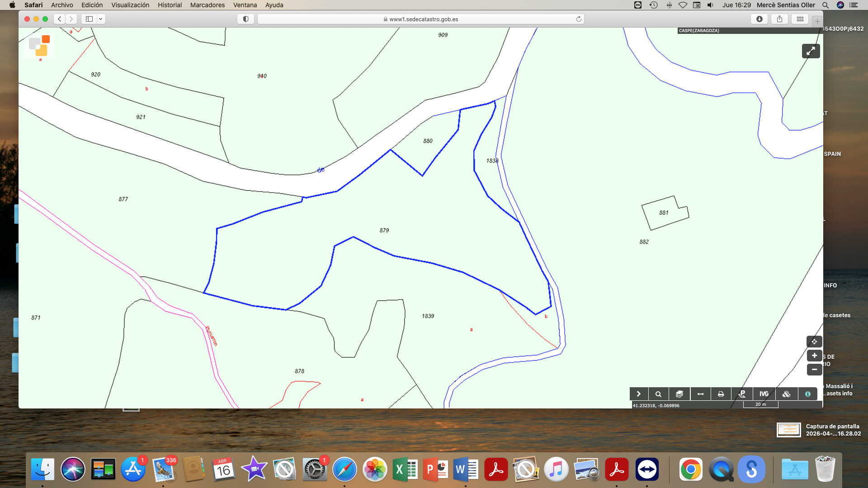The height and width of the screenshot is (488, 868).
Task: Open sidebar options dropdown arrow
Action: (x=100, y=19)
